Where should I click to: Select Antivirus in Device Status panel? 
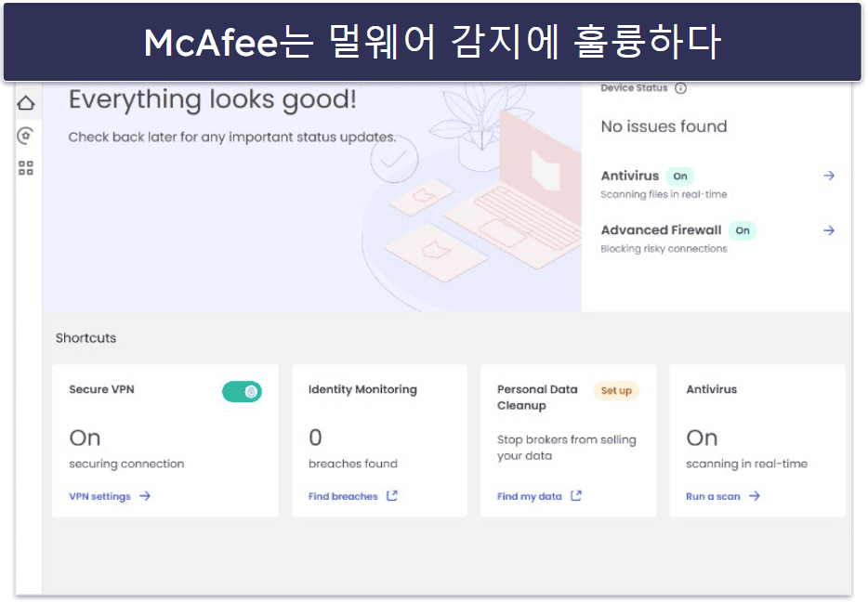pyautogui.click(x=630, y=176)
